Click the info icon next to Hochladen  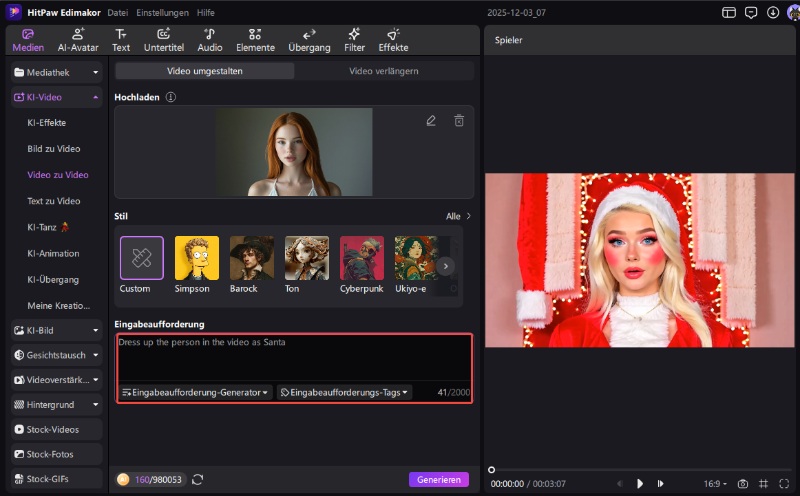pyautogui.click(x=171, y=97)
